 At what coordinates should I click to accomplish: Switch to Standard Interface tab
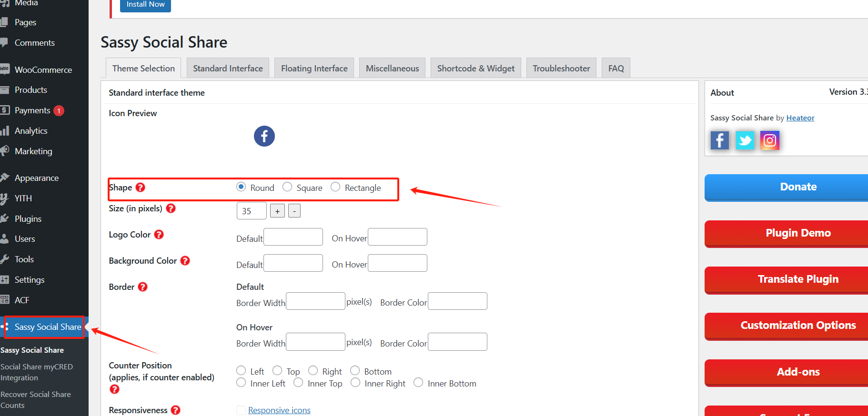pyautogui.click(x=228, y=68)
